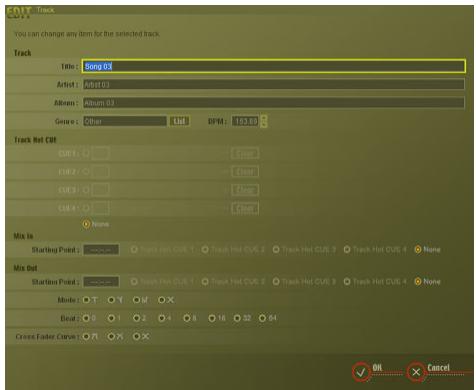This screenshot has height=390, width=476.
Task: Set Beat to 8
Action: (187, 318)
